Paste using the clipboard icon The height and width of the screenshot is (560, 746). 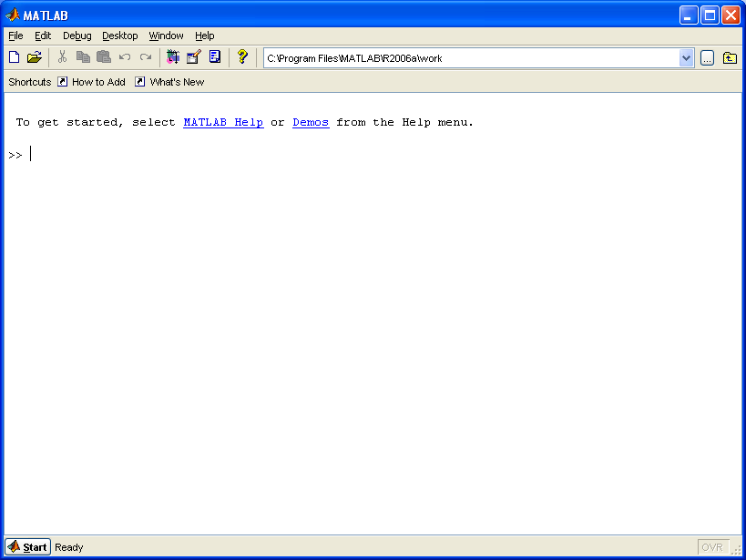pyautogui.click(x=104, y=57)
